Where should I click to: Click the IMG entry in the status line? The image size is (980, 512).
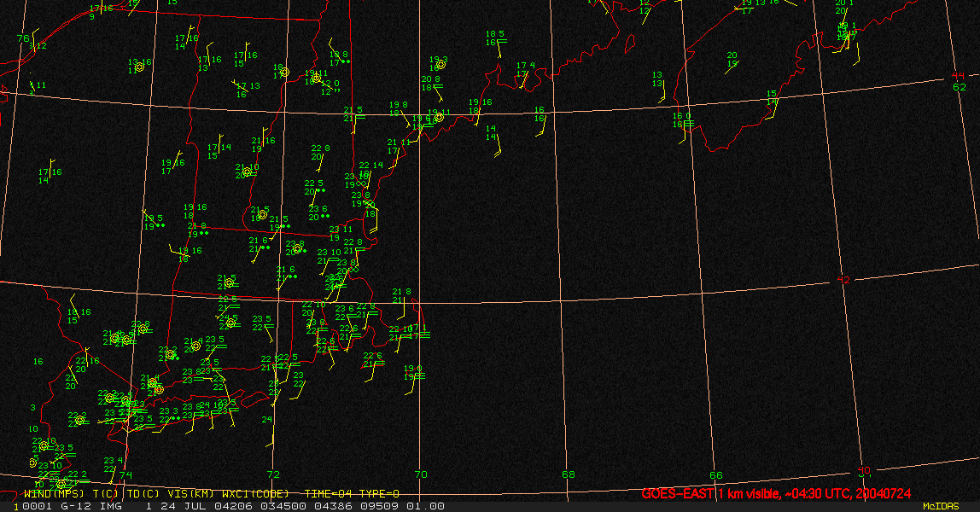(x=110, y=506)
